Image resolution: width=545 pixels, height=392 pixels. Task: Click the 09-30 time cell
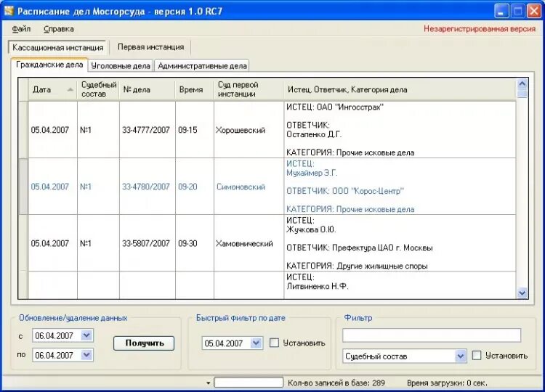[x=195, y=243]
